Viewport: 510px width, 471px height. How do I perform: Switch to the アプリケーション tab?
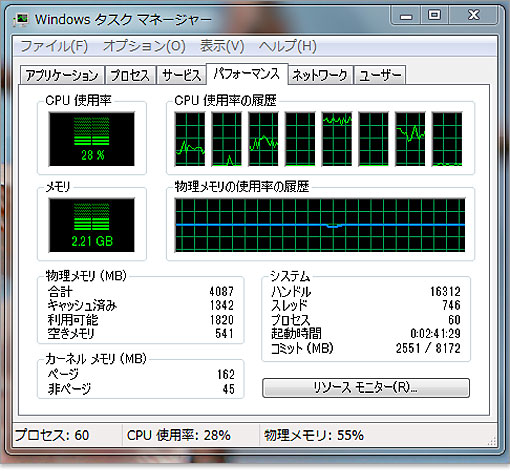point(62,75)
